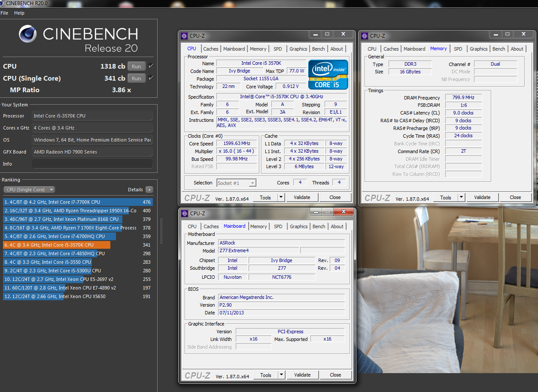Switch to Bench tab in top-left CPU-Z window
Screen dimensions: 538x392
pos(319,49)
